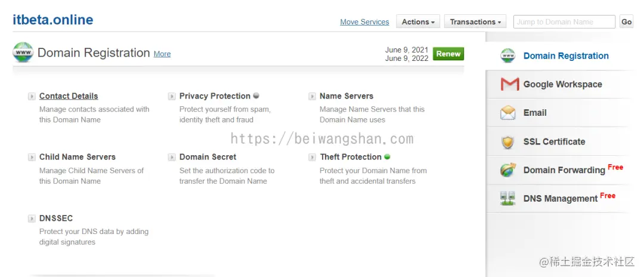Click the Domain Forwarding globe-arrow icon
Image resolution: width=644 pixels, height=277 pixels.
click(x=508, y=170)
